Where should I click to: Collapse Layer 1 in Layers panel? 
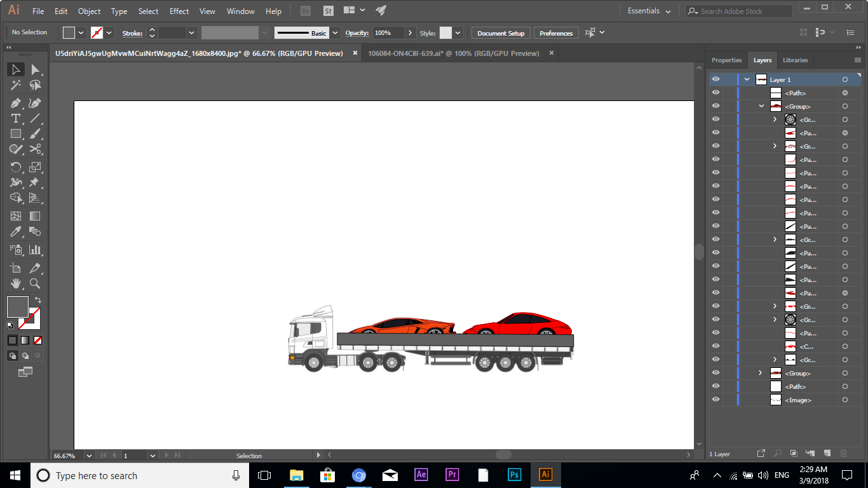point(747,79)
